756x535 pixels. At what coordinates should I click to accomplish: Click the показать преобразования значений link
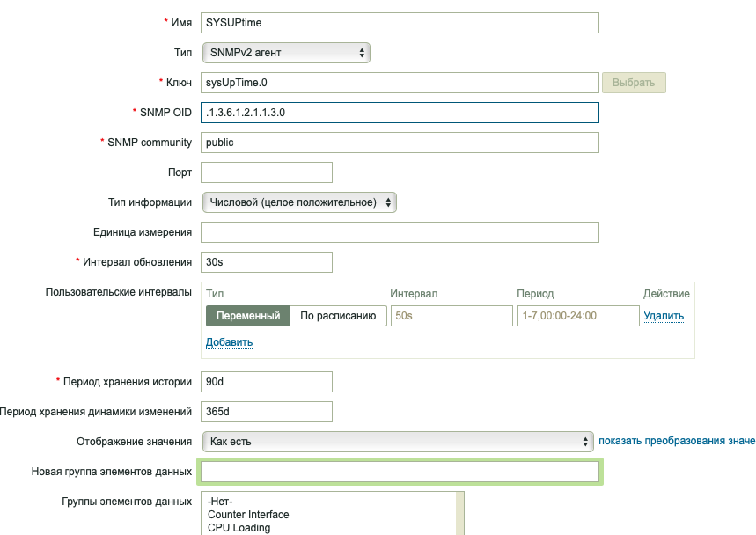click(x=676, y=441)
